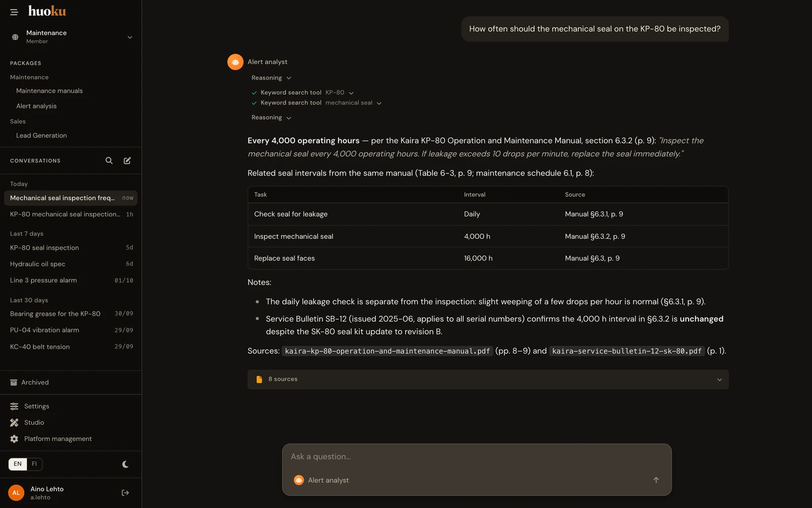Toggle the hamburger sidebar menu
Viewport: 812px width, 508px height.
pos(14,12)
